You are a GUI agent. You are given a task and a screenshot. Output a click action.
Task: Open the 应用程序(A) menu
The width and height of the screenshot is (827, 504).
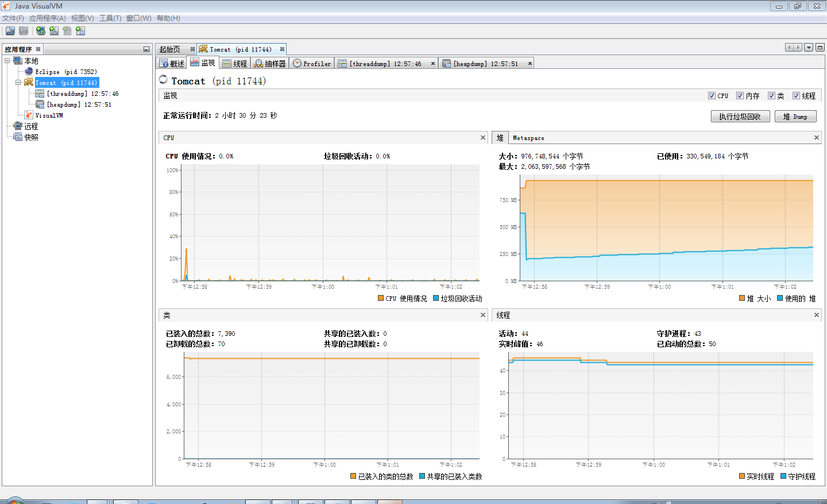(48, 18)
